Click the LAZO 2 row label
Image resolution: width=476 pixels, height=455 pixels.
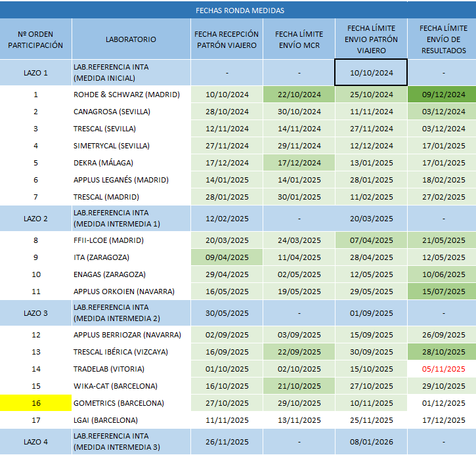pyautogui.click(x=36, y=218)
